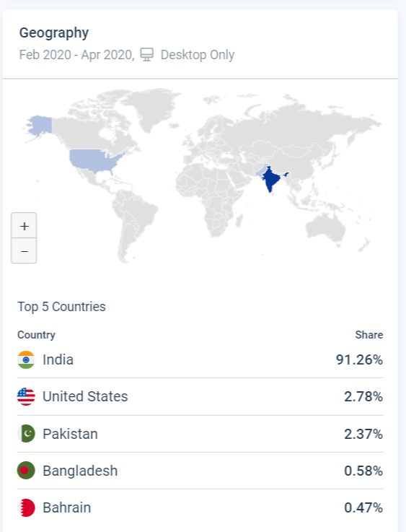Click the Share column header
This screenshot has width=406, height=532.
369,335
